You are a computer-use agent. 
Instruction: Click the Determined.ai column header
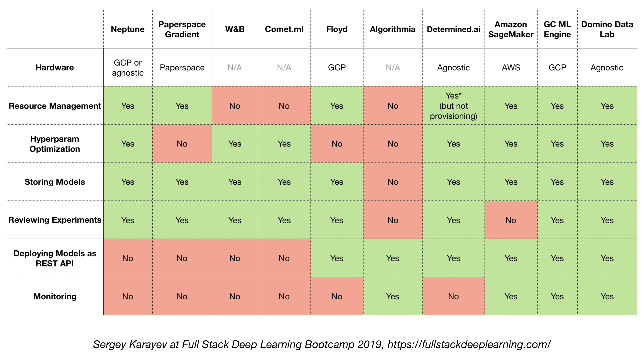point(453,29)
